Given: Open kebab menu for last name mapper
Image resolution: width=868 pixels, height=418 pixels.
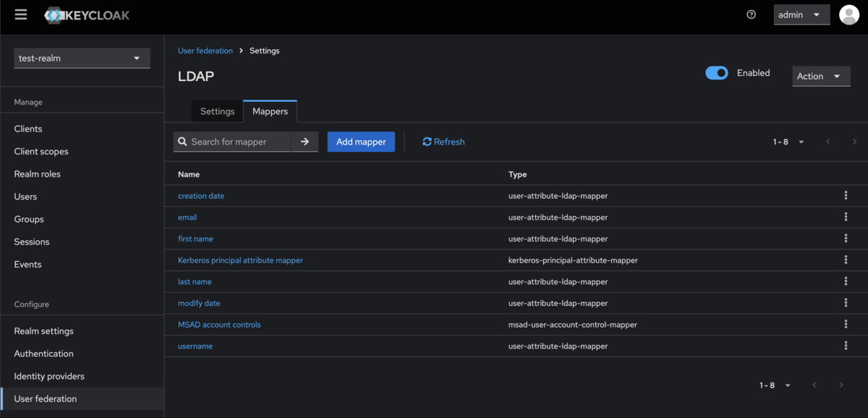Looking at the screenshot, I should point(846,281).
